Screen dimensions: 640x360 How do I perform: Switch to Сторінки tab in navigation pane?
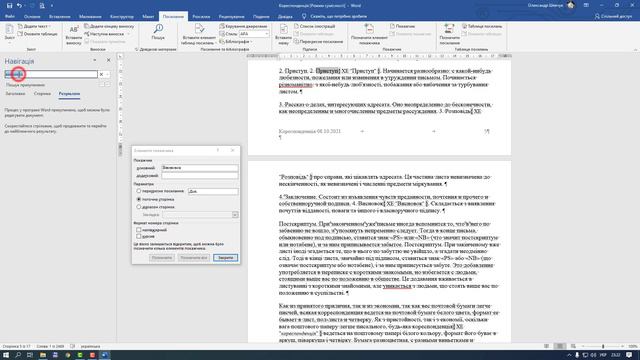pos(42,94)
